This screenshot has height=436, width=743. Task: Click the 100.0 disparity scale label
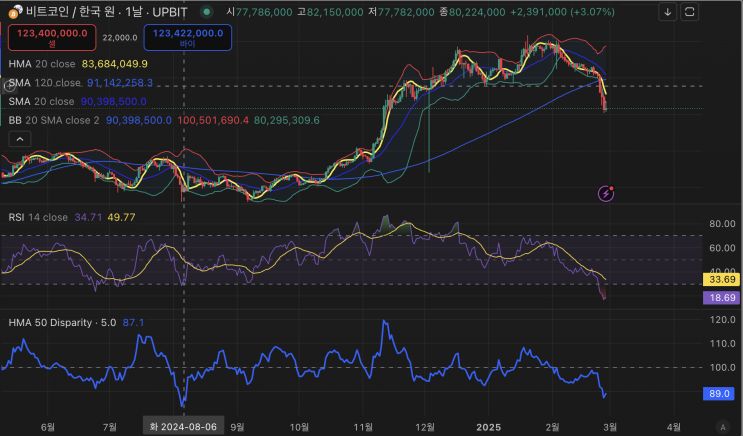click(722, 368)
